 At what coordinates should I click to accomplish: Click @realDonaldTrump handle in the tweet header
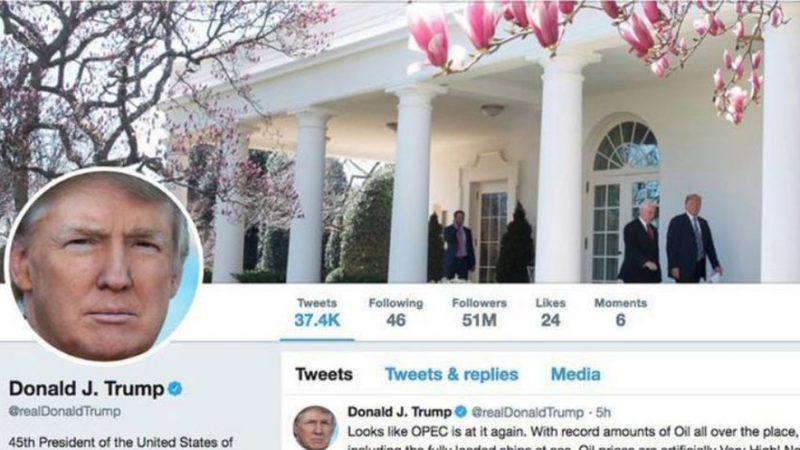tap(527, 412)
